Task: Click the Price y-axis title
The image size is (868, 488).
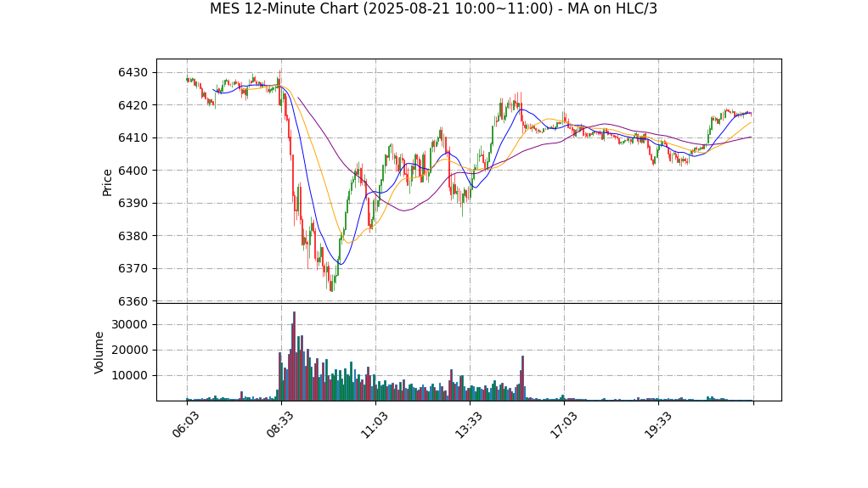Action: click(x=107, y=182)
